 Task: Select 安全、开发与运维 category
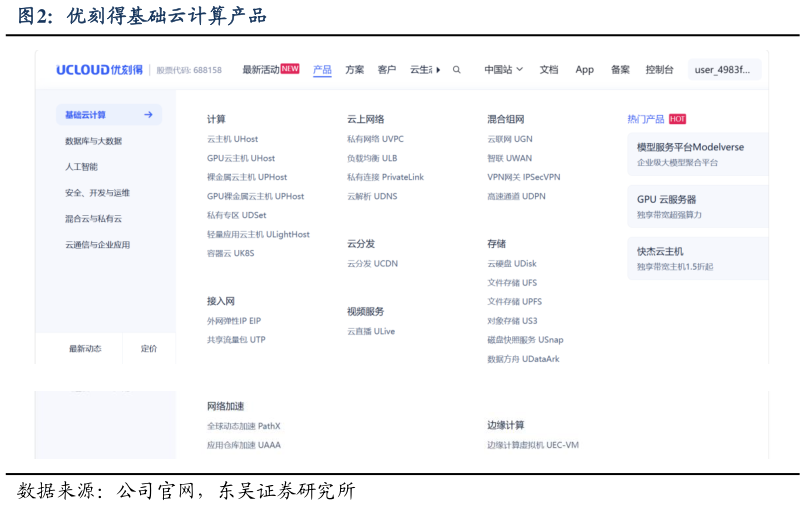coord(97,192)
